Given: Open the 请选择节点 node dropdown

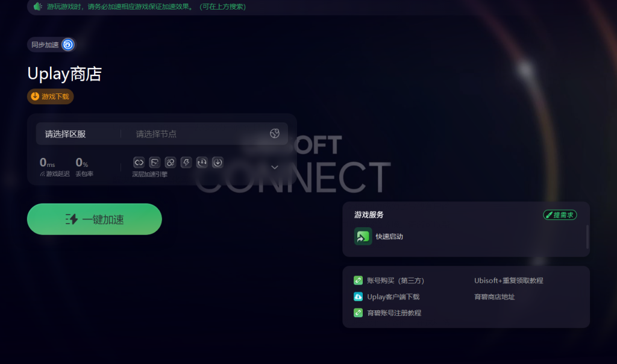Looking at the screenshot, I should tap(205, 134).
